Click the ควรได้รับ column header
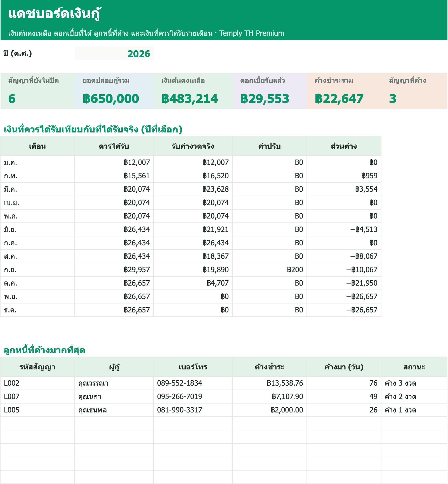This screenshot has height=484, width=448. click(x=114, y=146)
